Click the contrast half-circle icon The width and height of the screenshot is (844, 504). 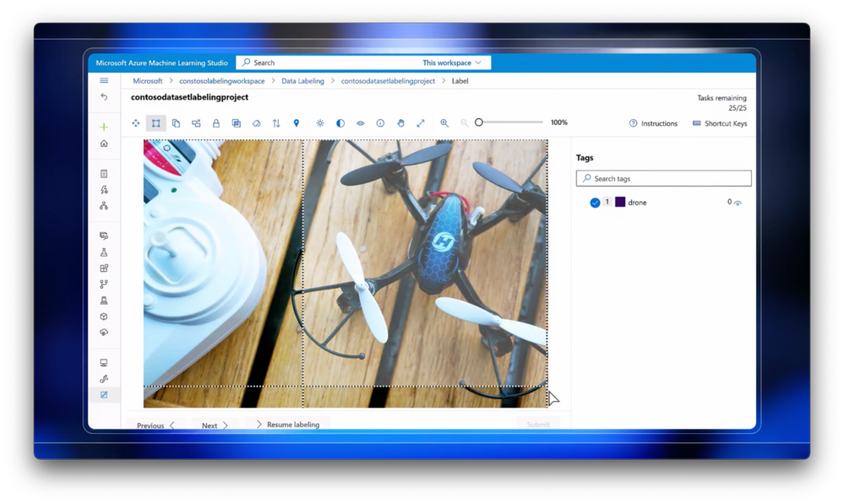pos(340,123)
